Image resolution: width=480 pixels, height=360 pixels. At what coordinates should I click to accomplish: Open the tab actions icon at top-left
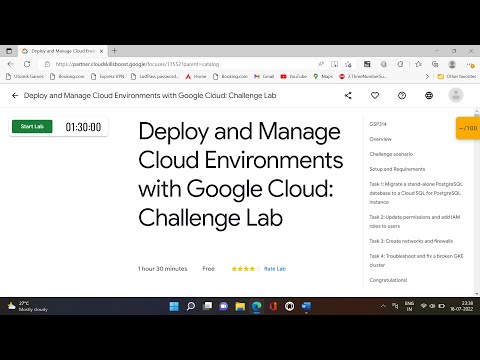pos(9,51)
